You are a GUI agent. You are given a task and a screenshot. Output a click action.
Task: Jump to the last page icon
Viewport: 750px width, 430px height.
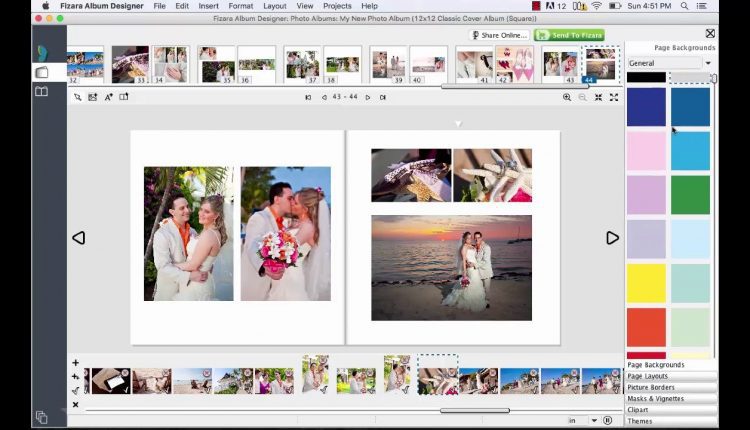coord(383,97)
